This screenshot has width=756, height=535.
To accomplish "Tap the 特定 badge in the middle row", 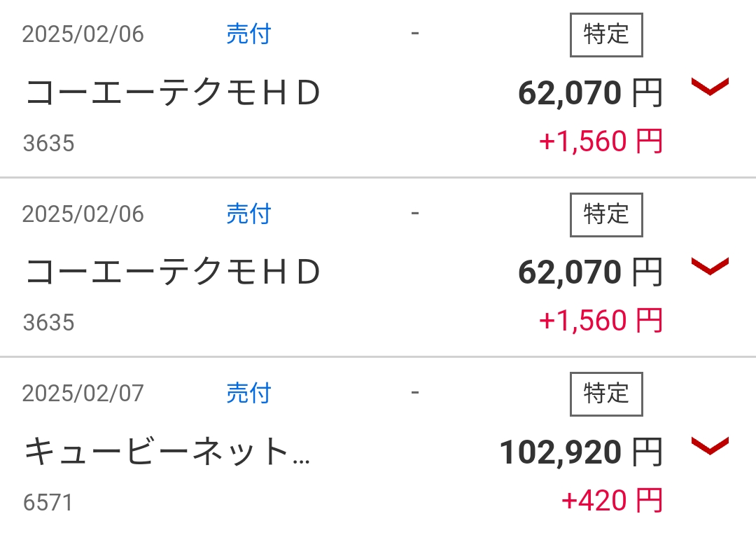I will pyautogui.click(x=606, y=215).
